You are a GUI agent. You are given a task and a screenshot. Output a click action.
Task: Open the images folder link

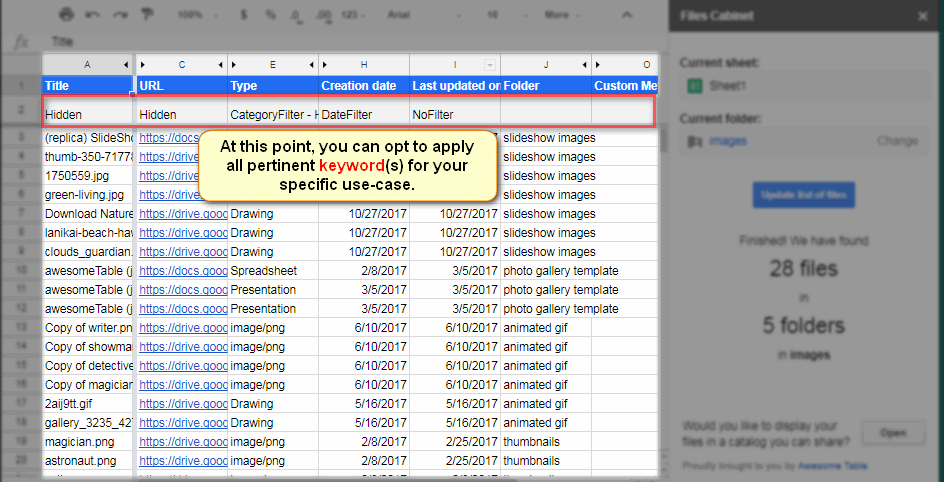pyautogui.click(x=727, y=141)
